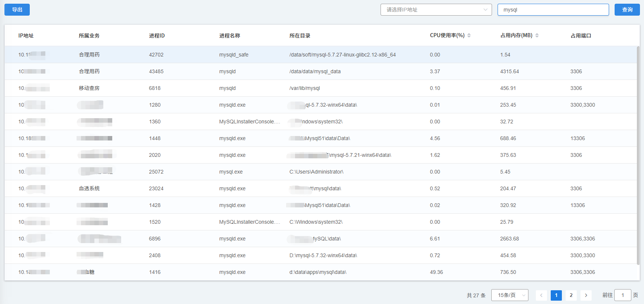The image size is (644, 304).
Task: Focus the search field containing mysql
Action: (553, 10)
